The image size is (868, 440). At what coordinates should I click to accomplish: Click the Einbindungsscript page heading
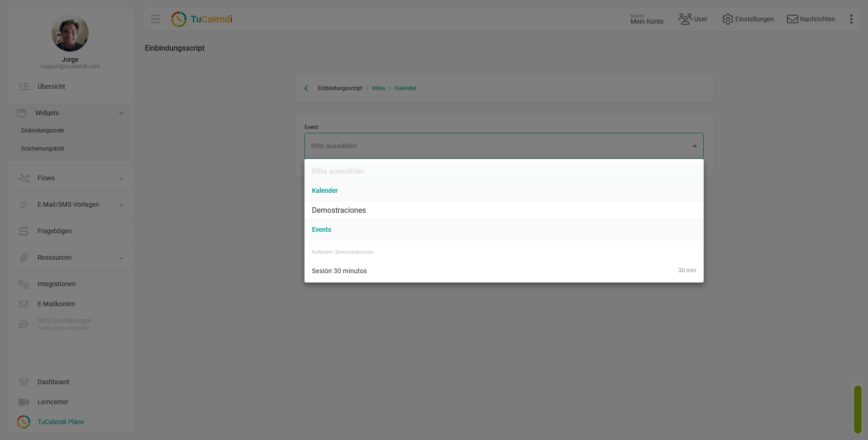click(175, 48)
